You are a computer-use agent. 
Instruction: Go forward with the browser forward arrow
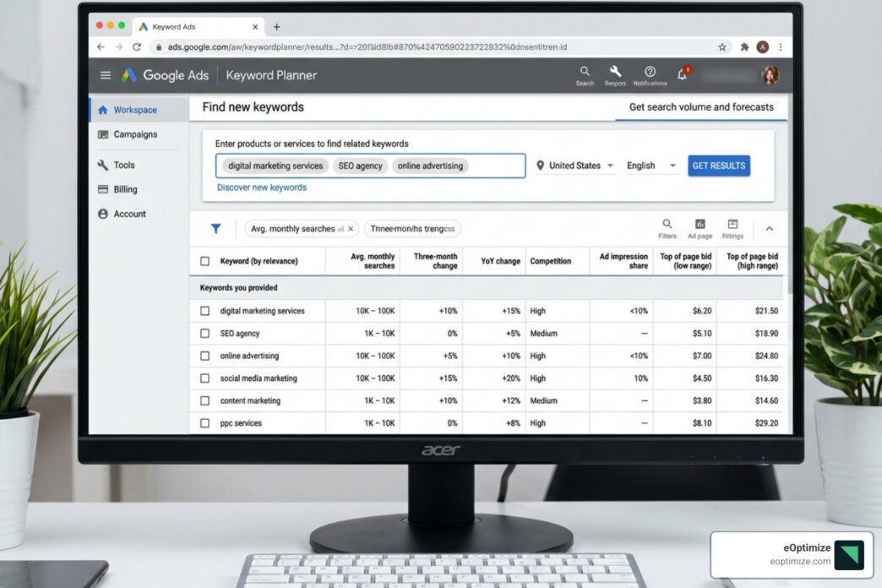tap(118, 47)
